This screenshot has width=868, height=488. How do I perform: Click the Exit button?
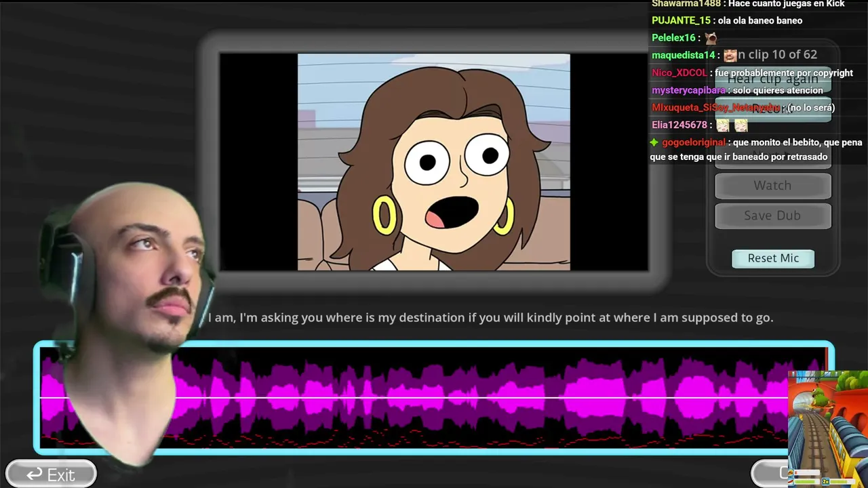(x=51, y=474)
